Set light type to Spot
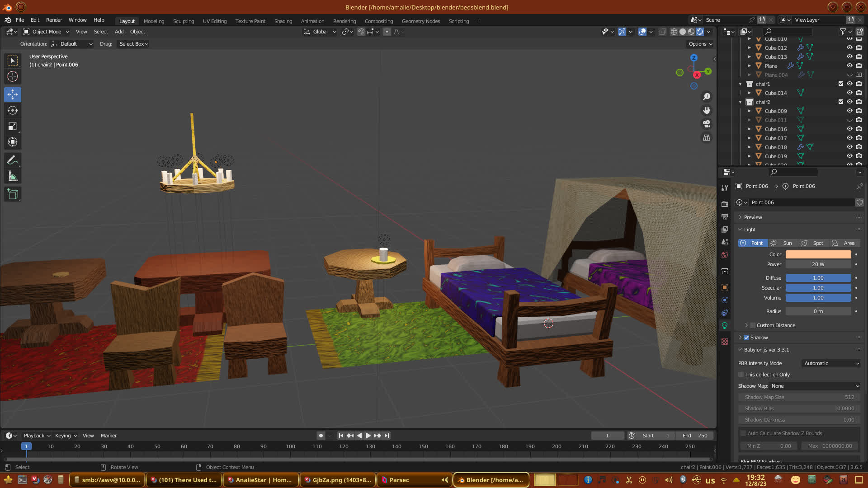Image resolution: width=868 pixels, height=488 pixels. [814, 243]
